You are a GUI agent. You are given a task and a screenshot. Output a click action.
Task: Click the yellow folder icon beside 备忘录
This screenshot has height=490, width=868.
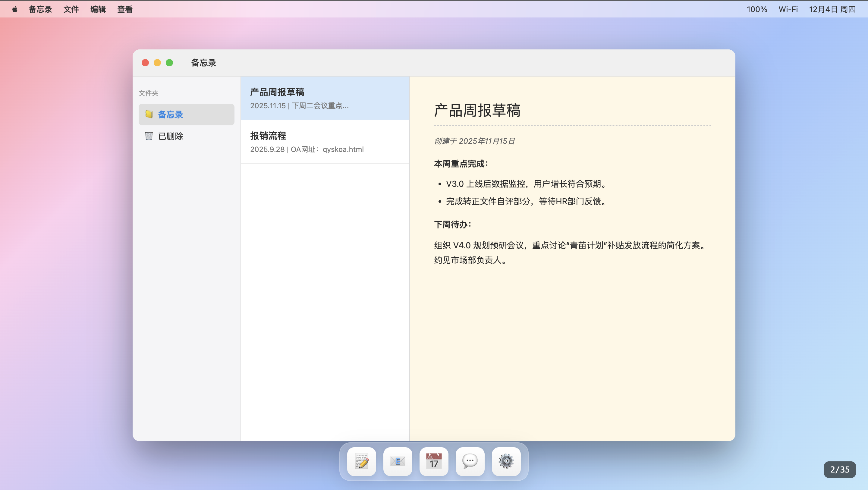pyautogui.click(x=148, y=114)
